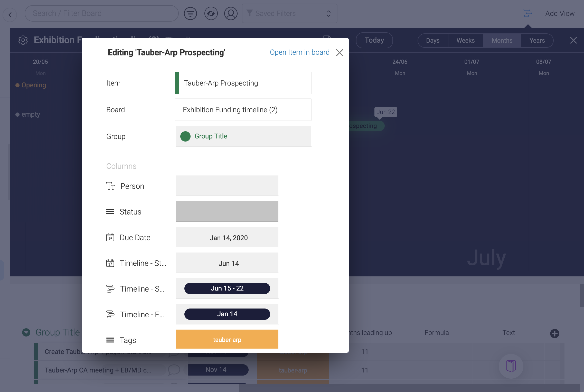This screenshot has height=392, width=584.
Task: Click the Jan 14 timeline pill
Action: [x=227, y=314]
